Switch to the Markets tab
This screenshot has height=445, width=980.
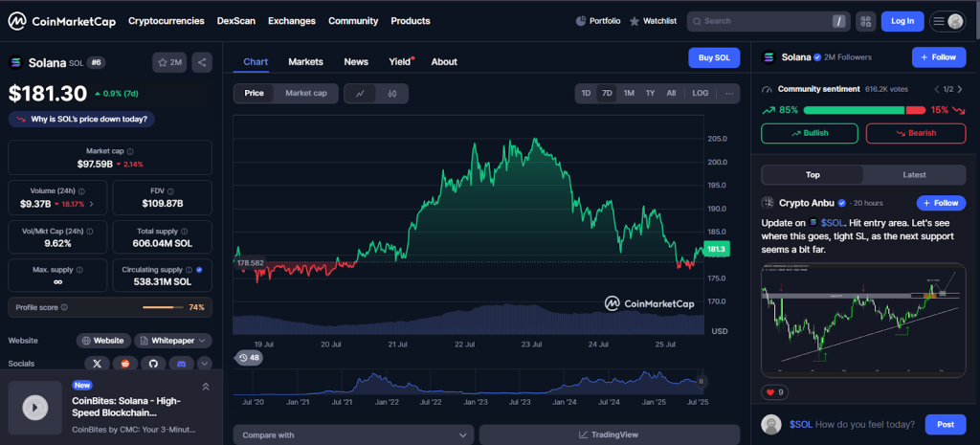click(x=305, y=62)
